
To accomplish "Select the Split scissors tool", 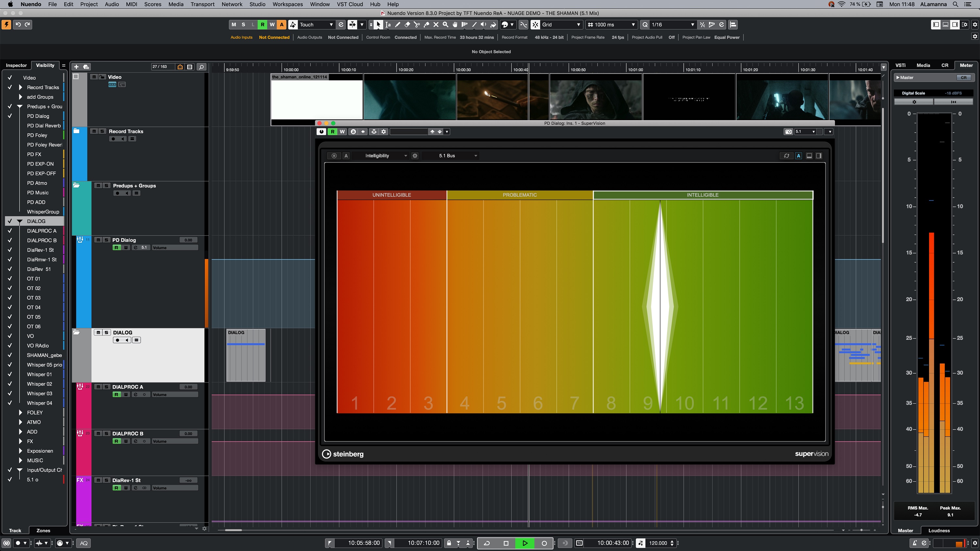I will coord(416,25).
